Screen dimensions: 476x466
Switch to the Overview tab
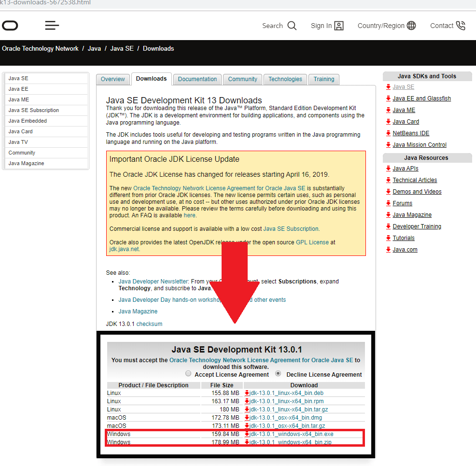pyautogui.click(x=113, y=79)
